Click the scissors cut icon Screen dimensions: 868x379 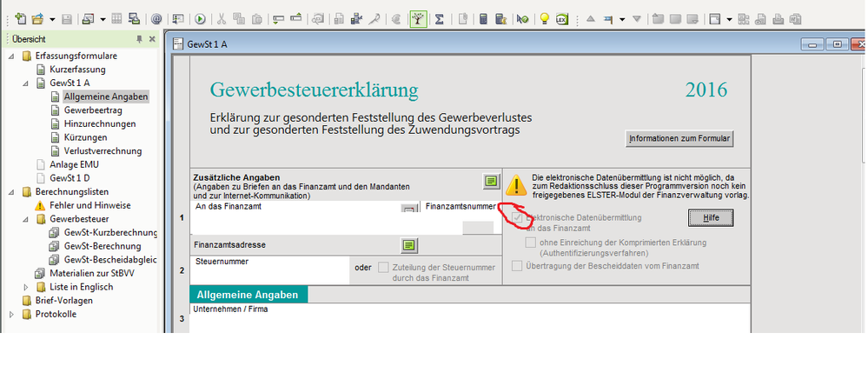pos(222,18)
